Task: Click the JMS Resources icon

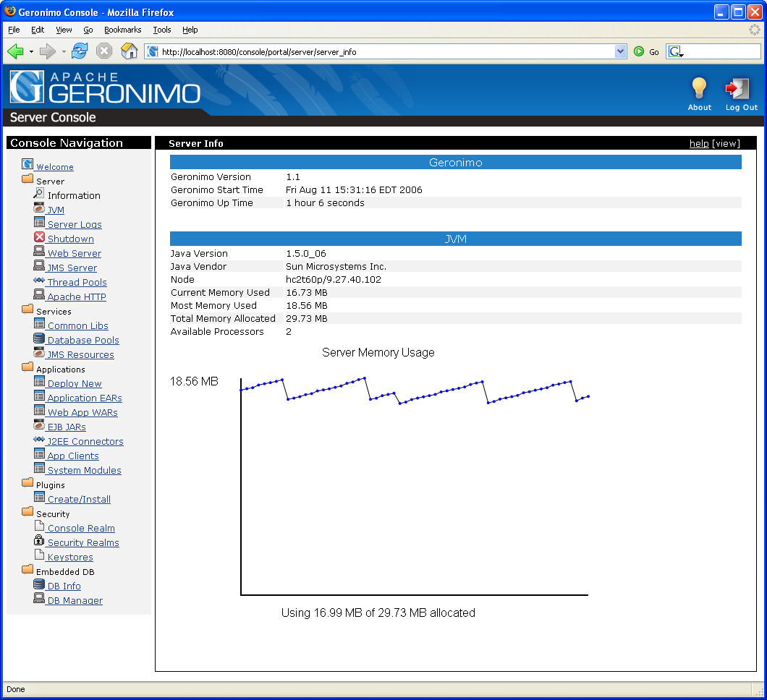Action: pos(39,352)
